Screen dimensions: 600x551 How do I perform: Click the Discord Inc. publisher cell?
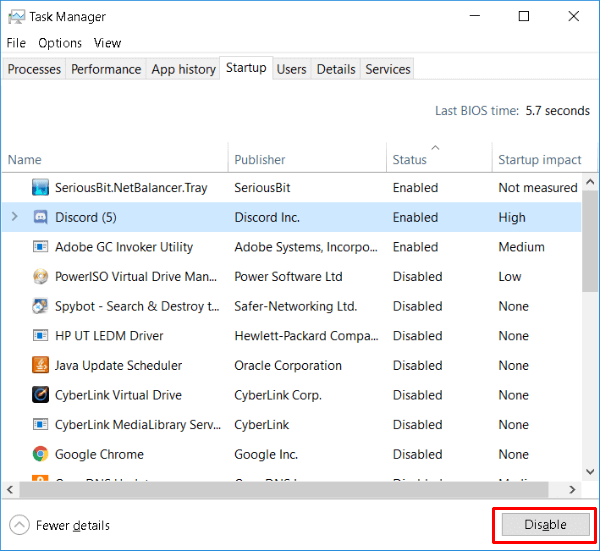[267, 217]
